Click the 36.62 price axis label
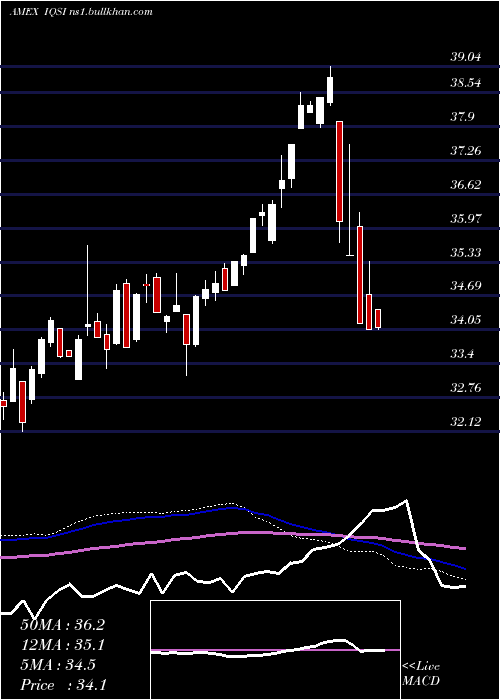The image size is (500, 700). pyautogui.click(x=466, y=185)
